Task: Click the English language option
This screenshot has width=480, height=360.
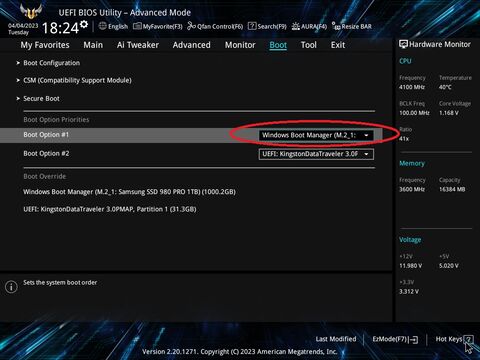Action: click(118, 26)
